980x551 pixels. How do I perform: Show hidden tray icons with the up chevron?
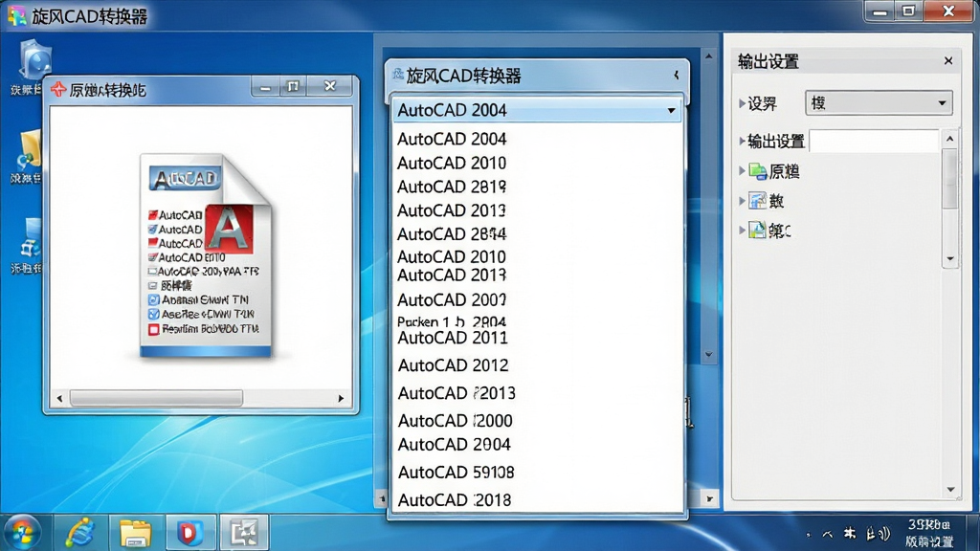pos(828,534)
